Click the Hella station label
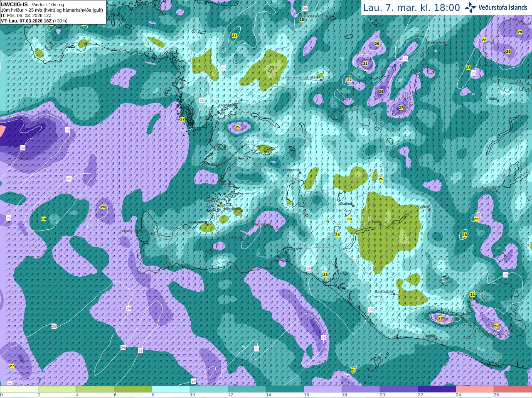Viewport: 532px width, 398px height. (x=376, y=222)
